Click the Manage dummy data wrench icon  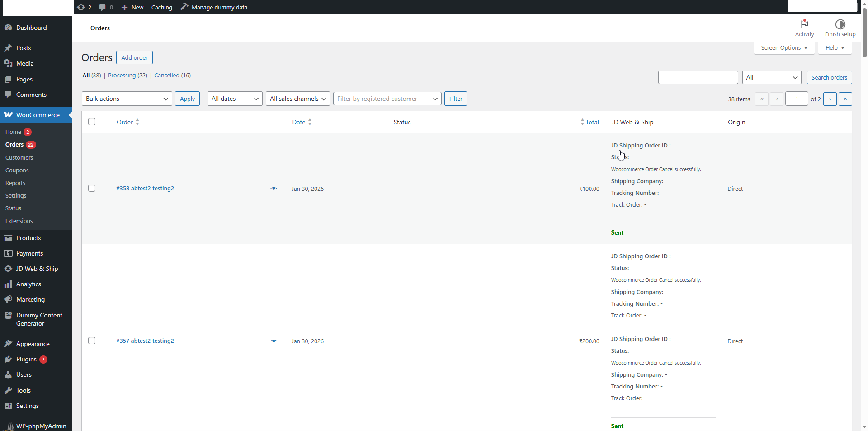pyautogui.click(x=184, y=7)
